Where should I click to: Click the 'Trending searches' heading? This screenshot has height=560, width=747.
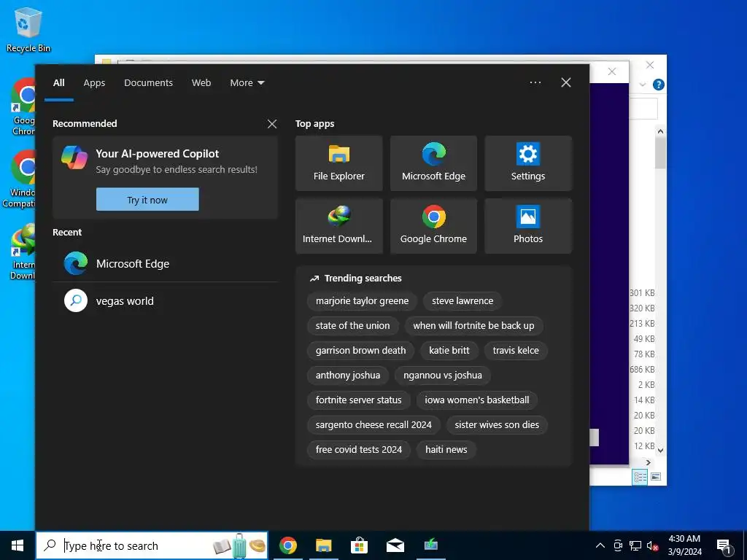(x=363, y=279)
